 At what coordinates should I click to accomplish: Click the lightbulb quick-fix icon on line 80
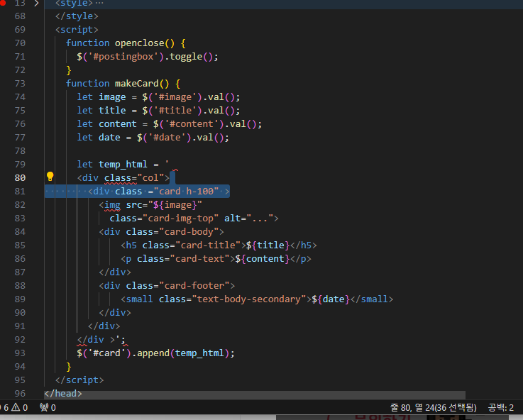[50, 177]
